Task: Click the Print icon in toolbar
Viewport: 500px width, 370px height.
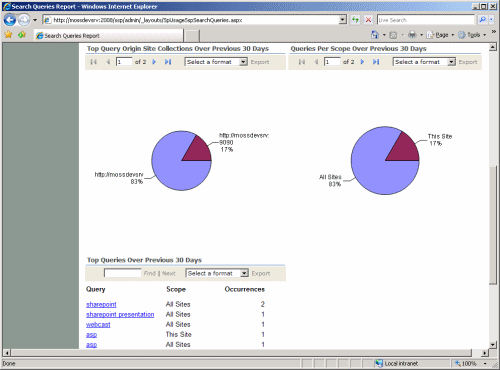Action: point(412,35)
